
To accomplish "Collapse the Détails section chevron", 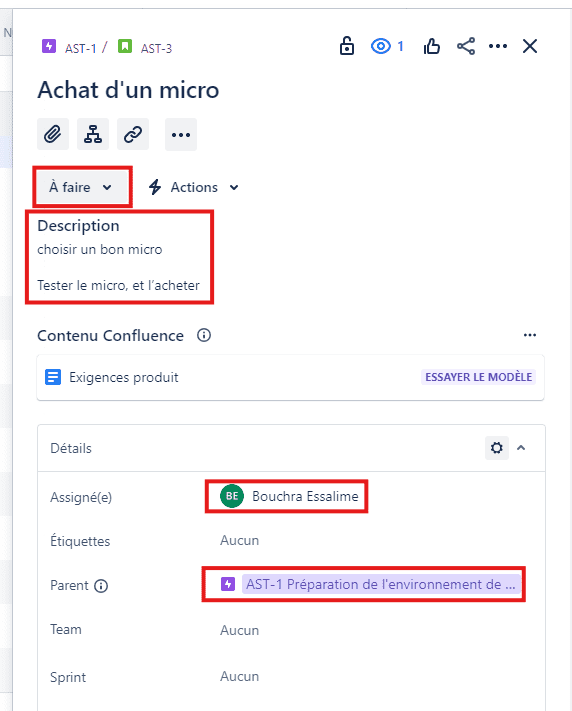I will point(521,448).
